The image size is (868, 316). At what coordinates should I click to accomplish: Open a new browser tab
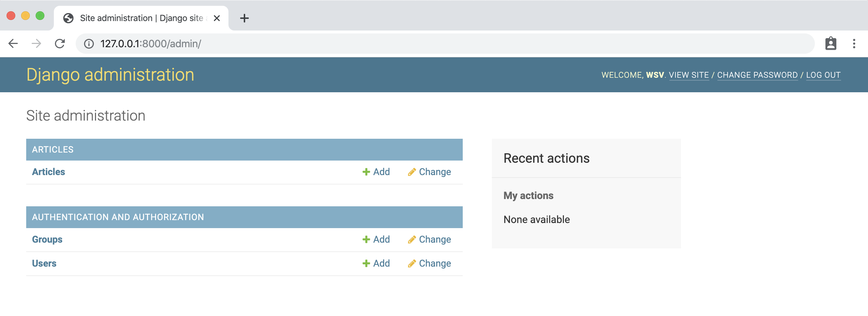coord(244,18)
